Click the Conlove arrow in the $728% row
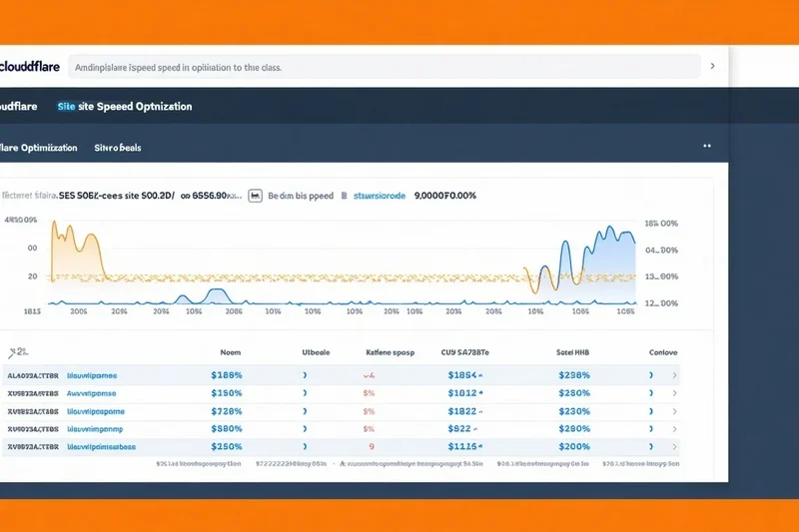799x532 pixels. [651, 411]
